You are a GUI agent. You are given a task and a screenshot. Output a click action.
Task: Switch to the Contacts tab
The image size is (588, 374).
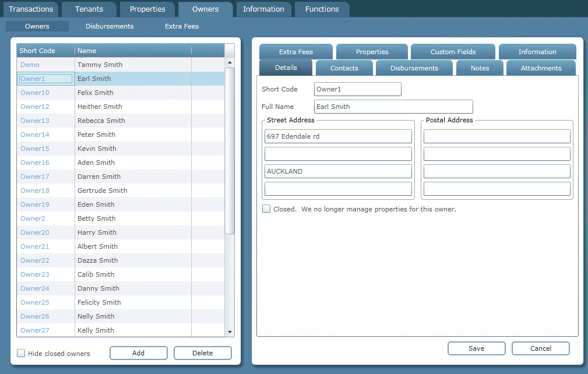click(x=344, y=68)
